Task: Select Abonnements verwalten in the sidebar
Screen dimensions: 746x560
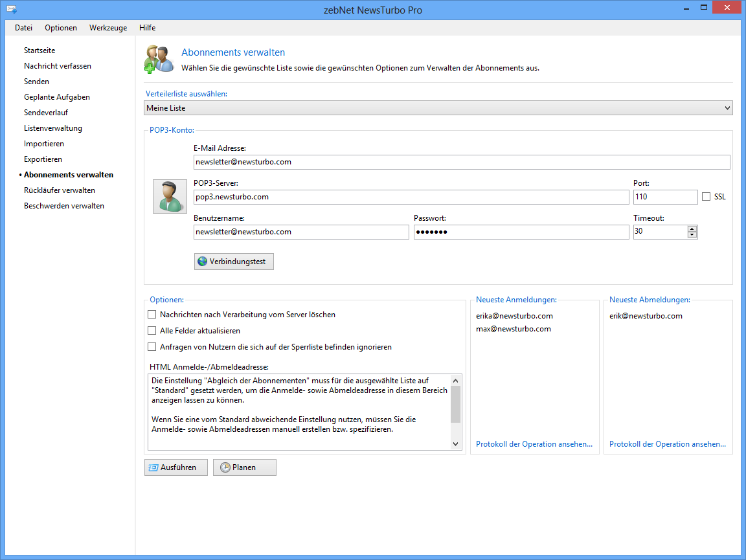Action: tap(69, 175)
